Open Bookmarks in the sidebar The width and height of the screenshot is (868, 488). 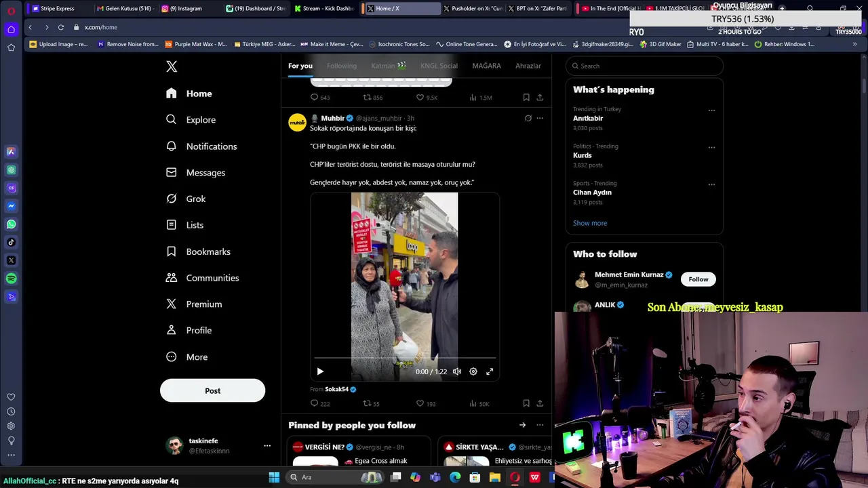[x=198, y=251]
